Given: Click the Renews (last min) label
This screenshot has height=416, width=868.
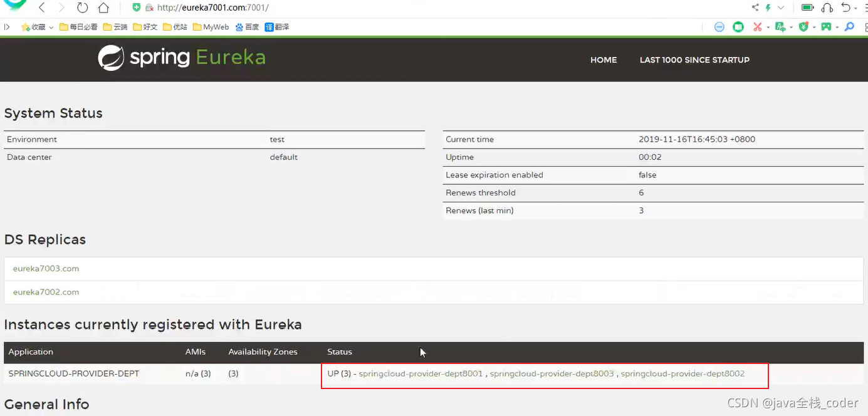Looking at the screenshot, I should 479,211.
